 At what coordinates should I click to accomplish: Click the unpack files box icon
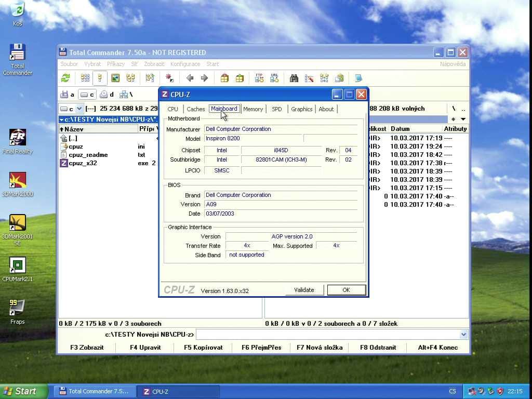tap(240, 78)
